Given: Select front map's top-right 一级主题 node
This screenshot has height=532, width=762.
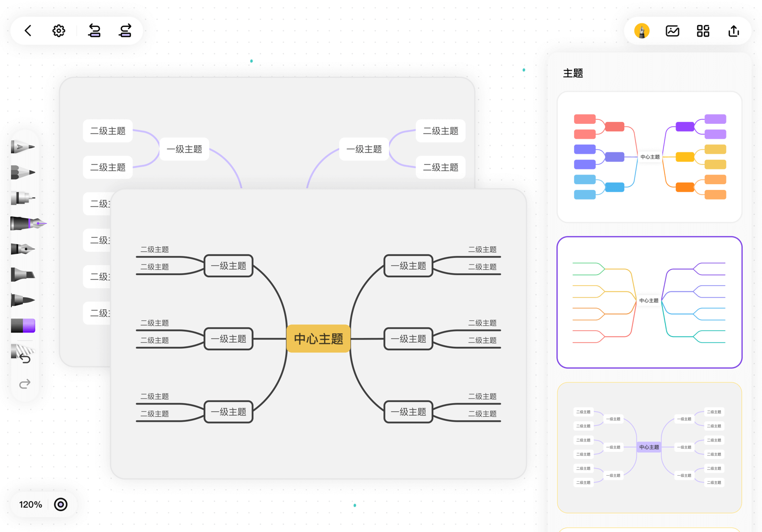Looking at the screenshot, I should click(408, 266).
